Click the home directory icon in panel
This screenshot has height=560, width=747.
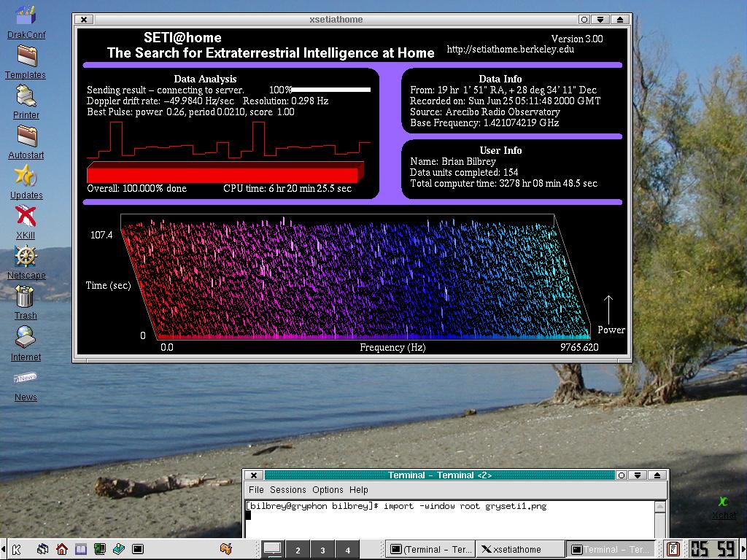tap(62, 549)
